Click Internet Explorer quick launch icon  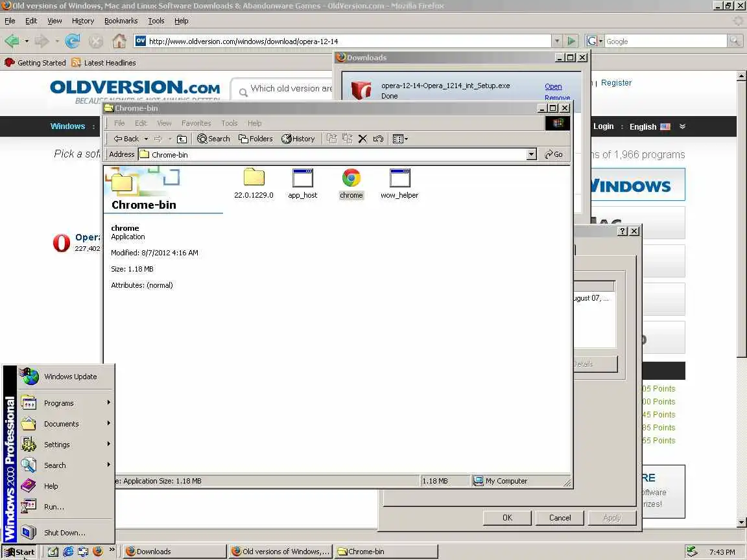click(x=68, y=552)
